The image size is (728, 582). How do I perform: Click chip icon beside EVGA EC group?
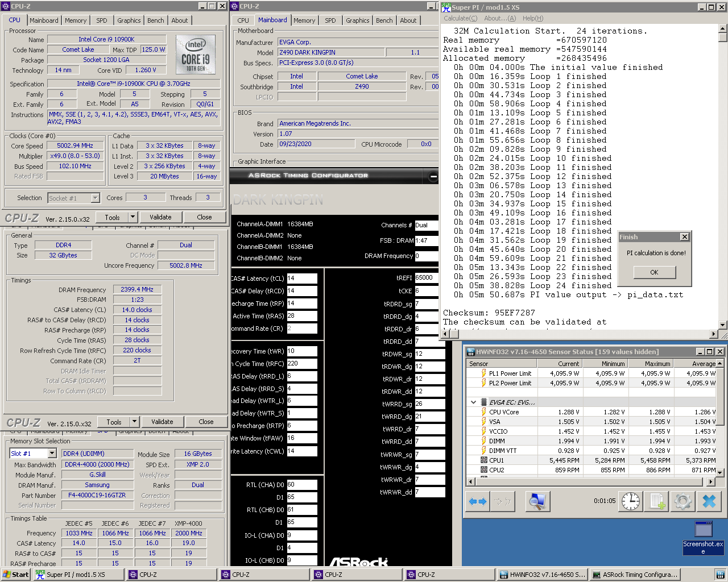[x=484, y=402]
